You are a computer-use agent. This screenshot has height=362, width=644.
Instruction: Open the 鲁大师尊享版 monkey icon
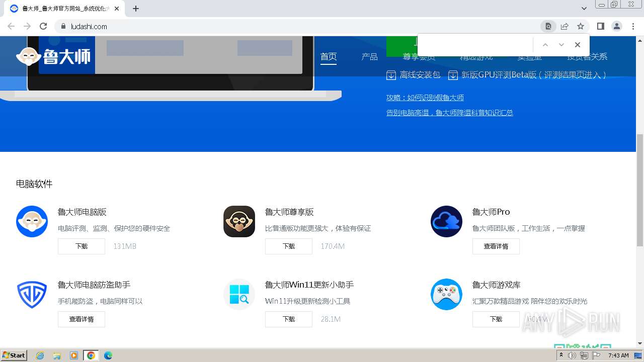coord(239,221)
